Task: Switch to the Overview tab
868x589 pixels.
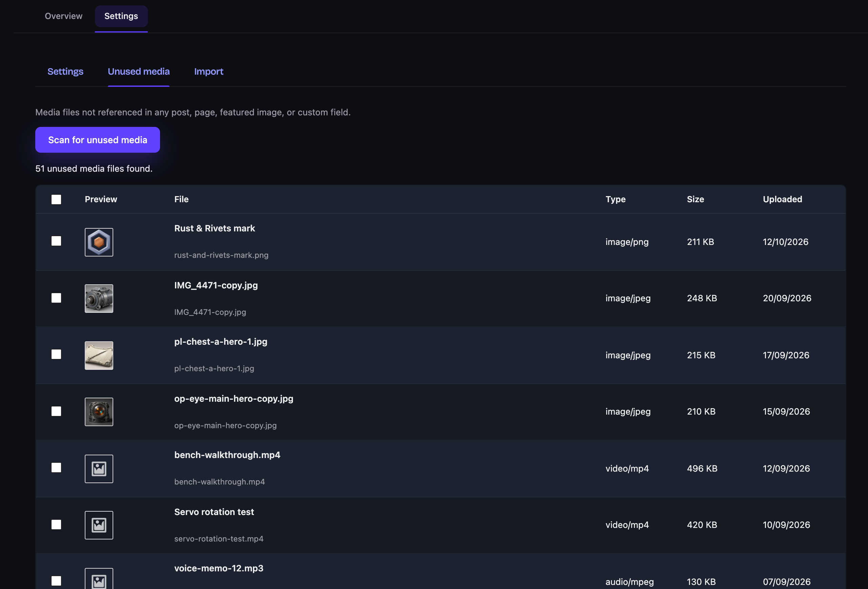Action: pyautogui.click(x=63, y=16)
